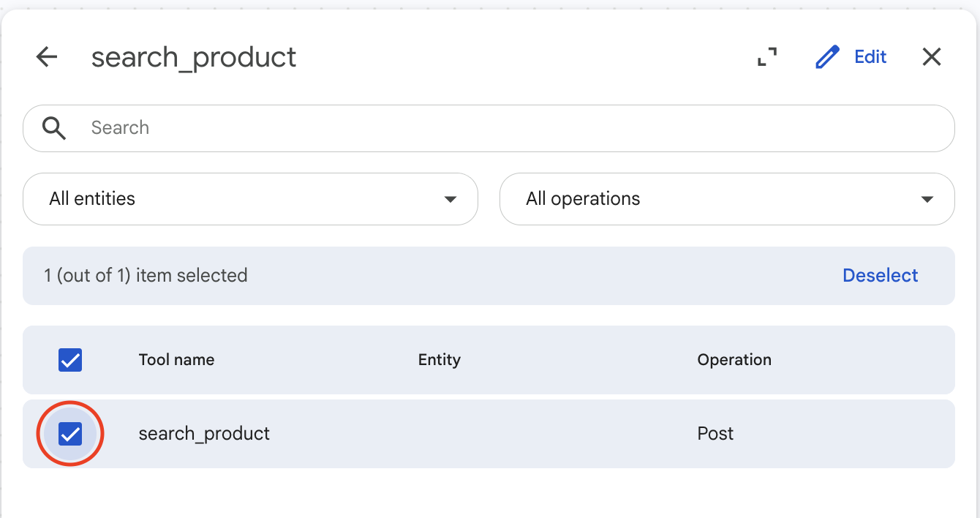Click the '1 (out of 1) item selected' text
Screen dimensions: 980x518
(x=146, y=276)
